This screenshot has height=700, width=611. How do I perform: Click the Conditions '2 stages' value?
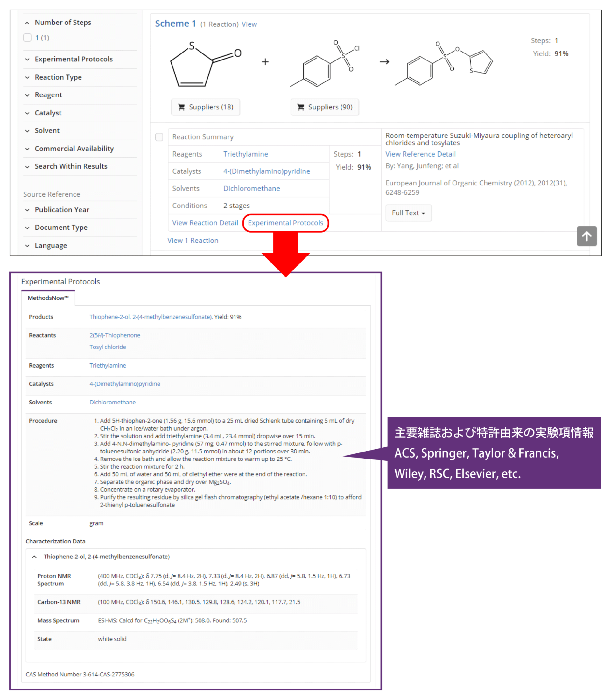(x=237, y=206)
